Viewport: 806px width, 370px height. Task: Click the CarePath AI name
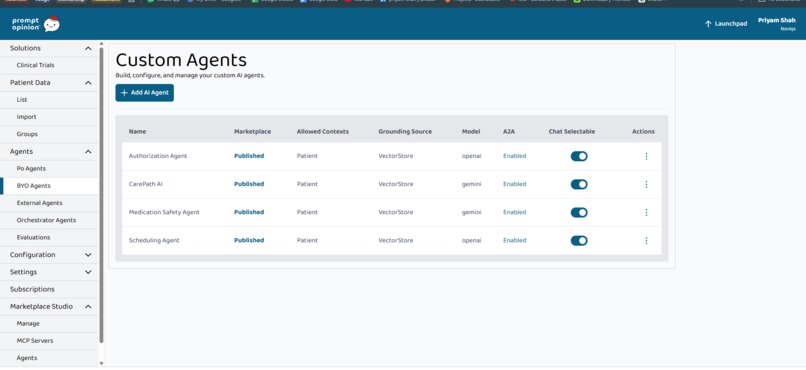click(145, 184)
